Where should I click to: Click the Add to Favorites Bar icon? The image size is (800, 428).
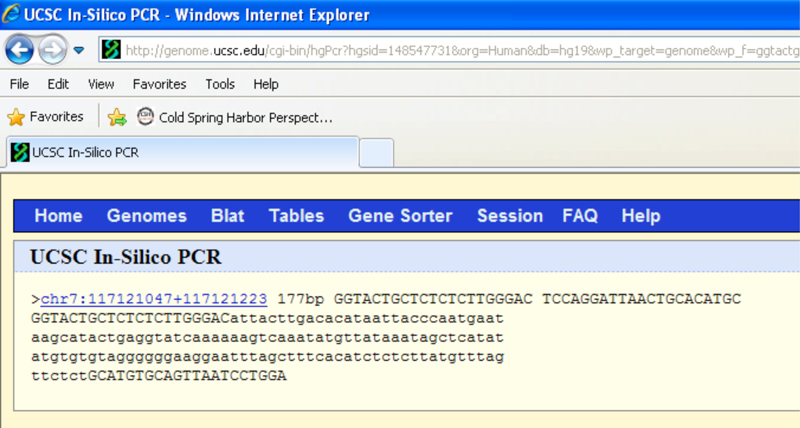pos(117,117)
